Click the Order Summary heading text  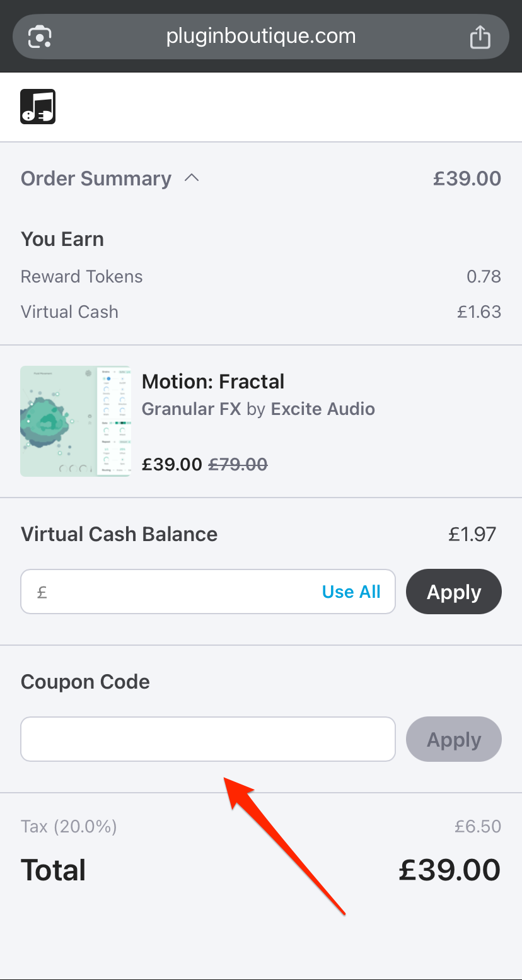point(96,178)
